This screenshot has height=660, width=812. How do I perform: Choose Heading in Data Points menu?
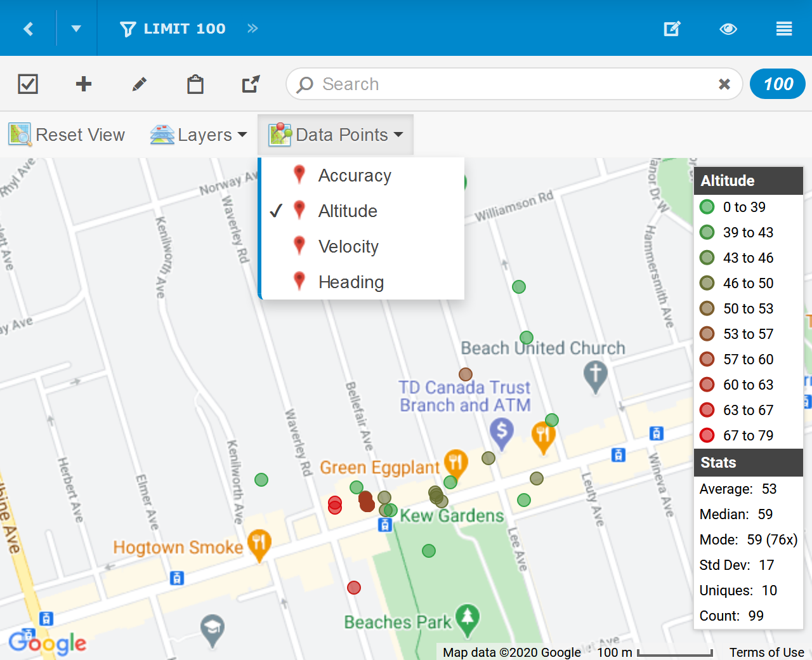pos(351,282)
